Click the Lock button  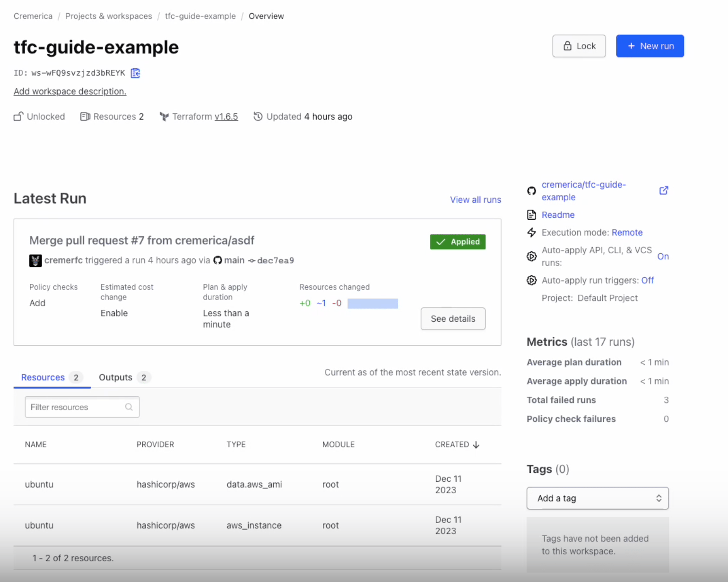coord(579,46)
